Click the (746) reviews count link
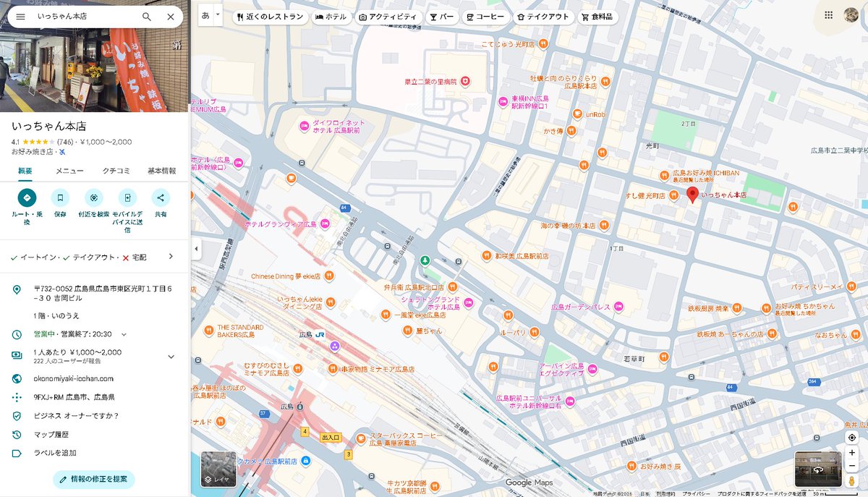This screenshot has width=868, height=497. coord(65,142)
